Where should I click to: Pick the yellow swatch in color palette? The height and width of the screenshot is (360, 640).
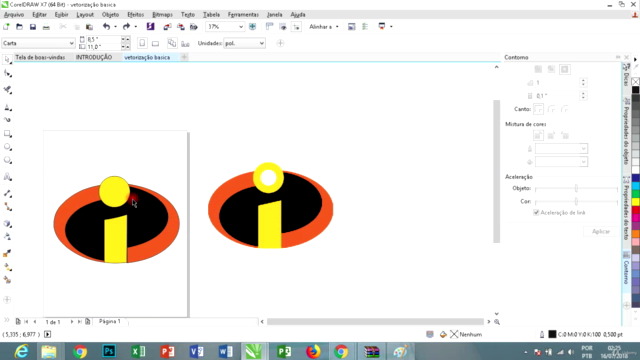636,202
